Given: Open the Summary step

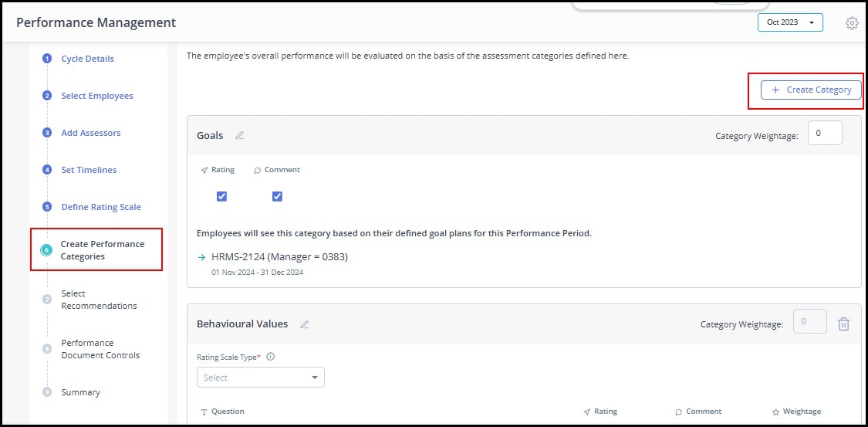Looking at the screenshot, I should click(80, 392).
